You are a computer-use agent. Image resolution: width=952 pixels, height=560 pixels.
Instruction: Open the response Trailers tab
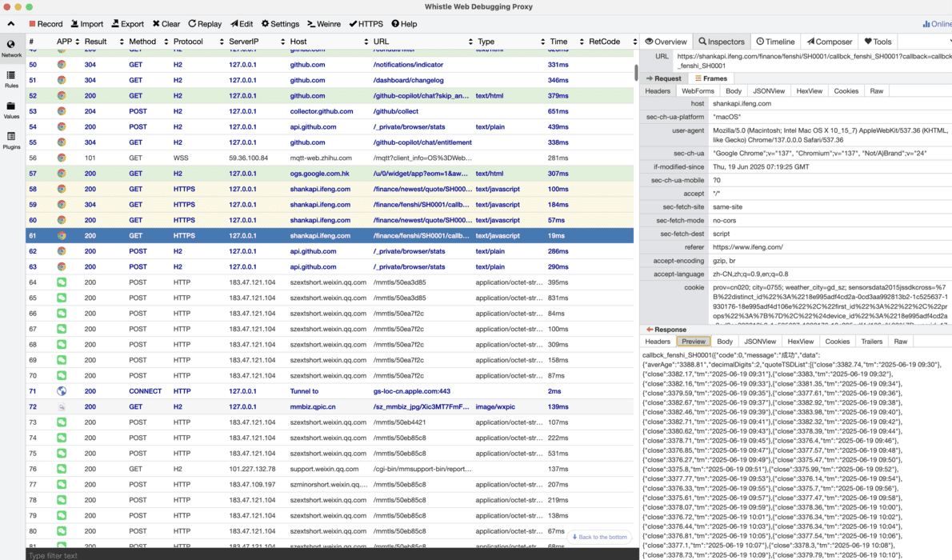(871, 342)
